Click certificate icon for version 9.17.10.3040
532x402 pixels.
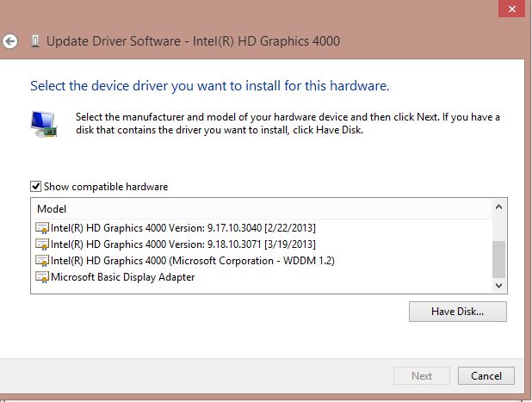42,228
